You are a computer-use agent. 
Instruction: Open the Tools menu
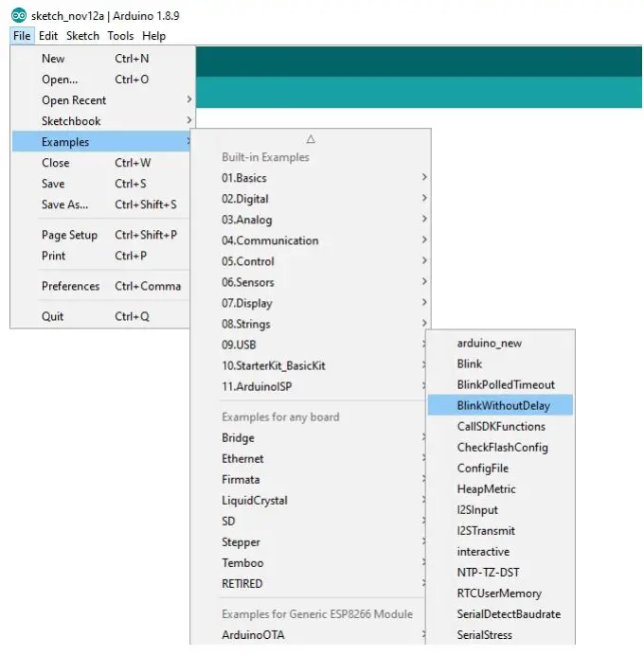120,36
